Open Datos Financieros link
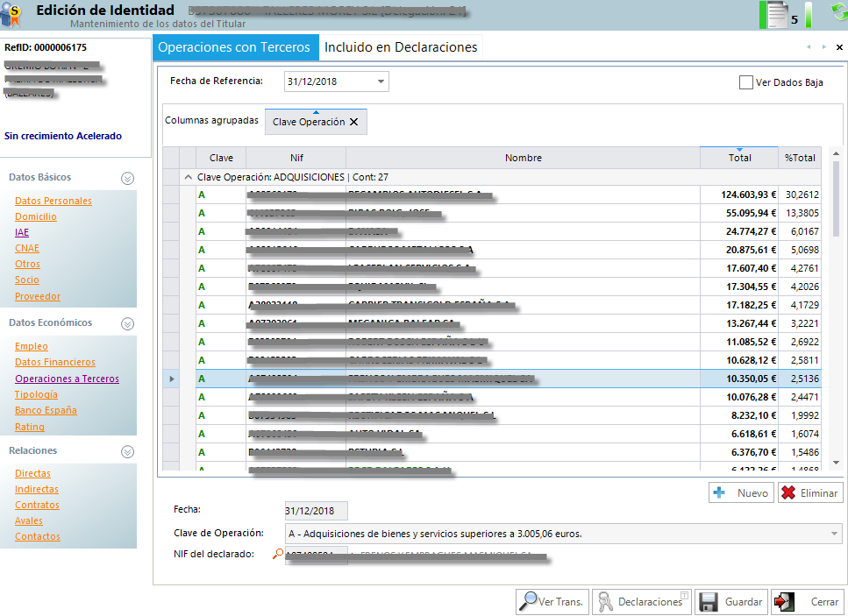848x616 pixels. tap(54, 362)
